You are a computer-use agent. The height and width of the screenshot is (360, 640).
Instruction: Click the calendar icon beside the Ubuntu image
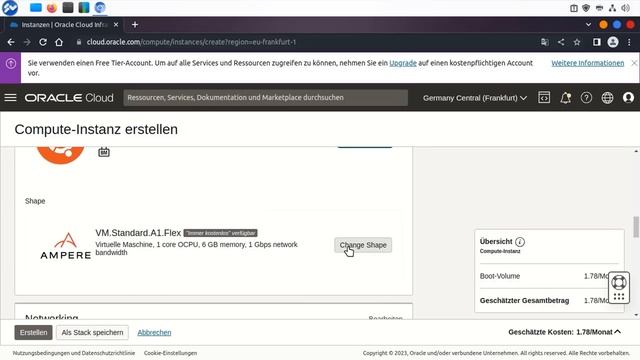click(104, 152)
